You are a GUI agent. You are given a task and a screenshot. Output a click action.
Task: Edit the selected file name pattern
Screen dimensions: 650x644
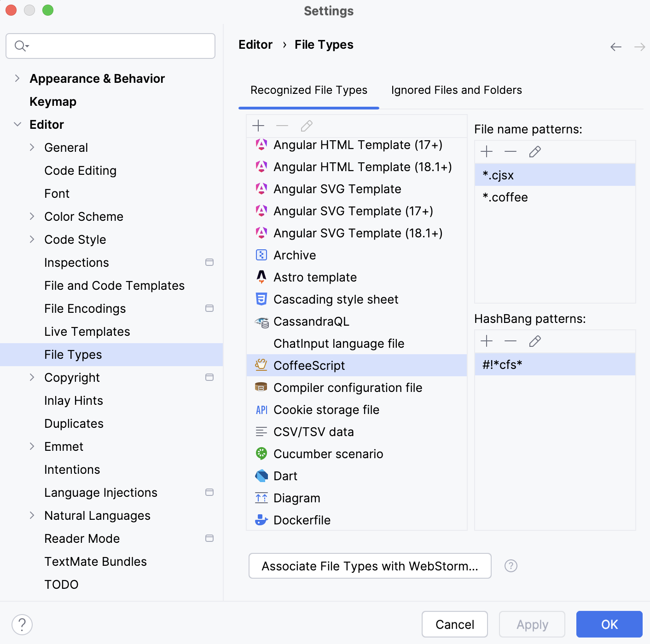[x=534, y=151]
